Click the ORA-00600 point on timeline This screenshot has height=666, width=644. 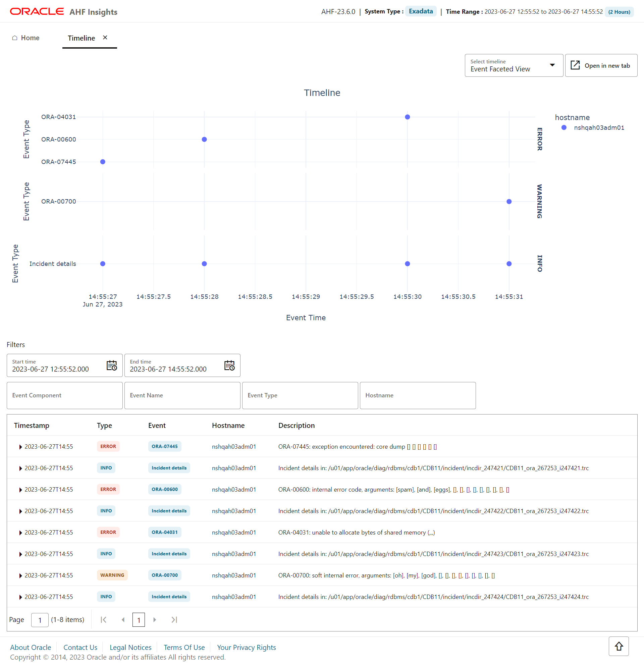204,139
